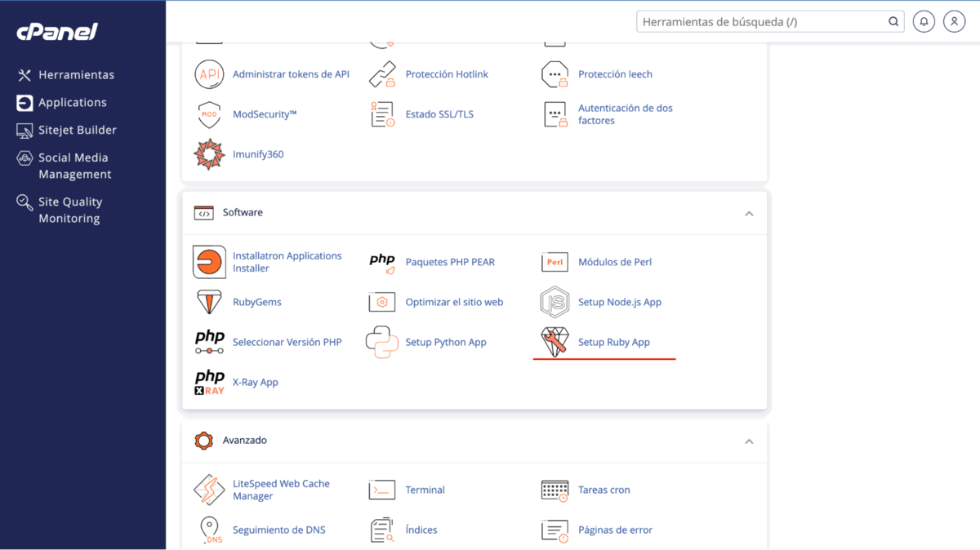
Task: Click the Módulos de Perl icon
Action: pos(555,262)
